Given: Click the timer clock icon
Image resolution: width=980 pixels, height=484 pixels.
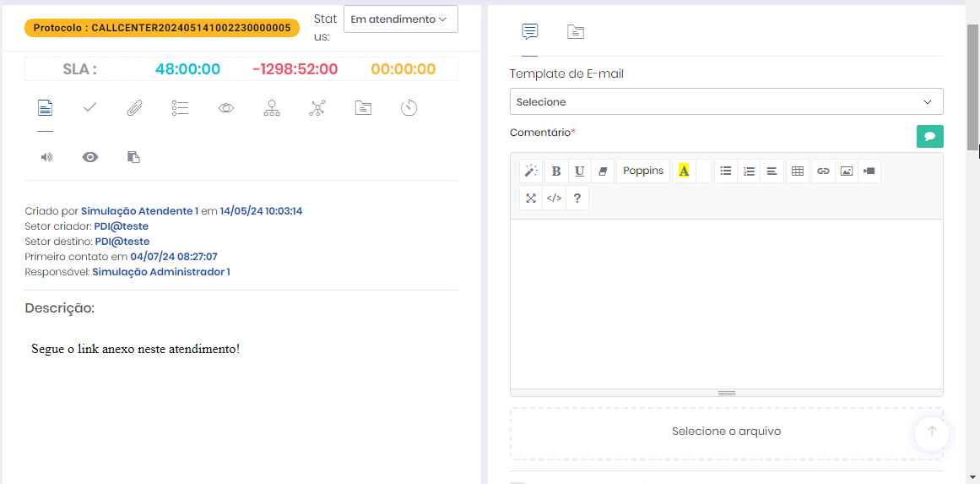Looking at the screenshot, I should coord(409,108).
